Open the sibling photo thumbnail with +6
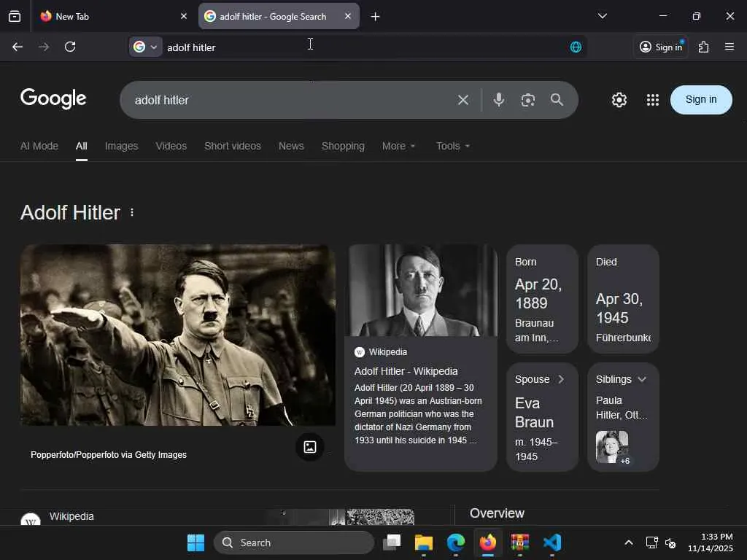 point(612,447)
